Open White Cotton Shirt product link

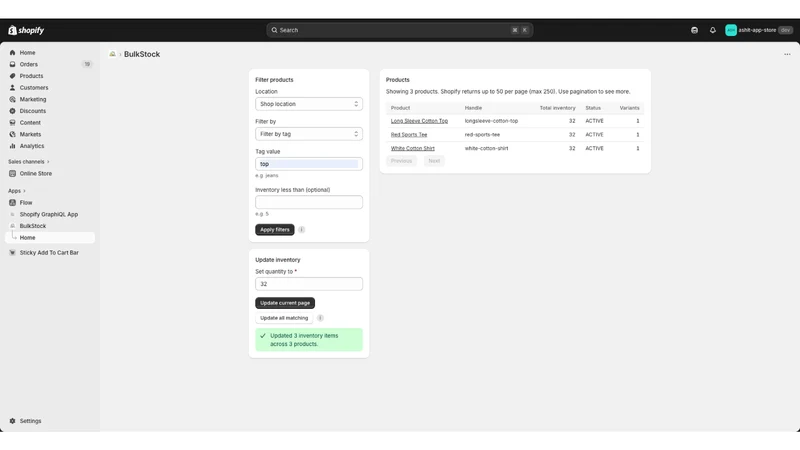coord(413,148)
